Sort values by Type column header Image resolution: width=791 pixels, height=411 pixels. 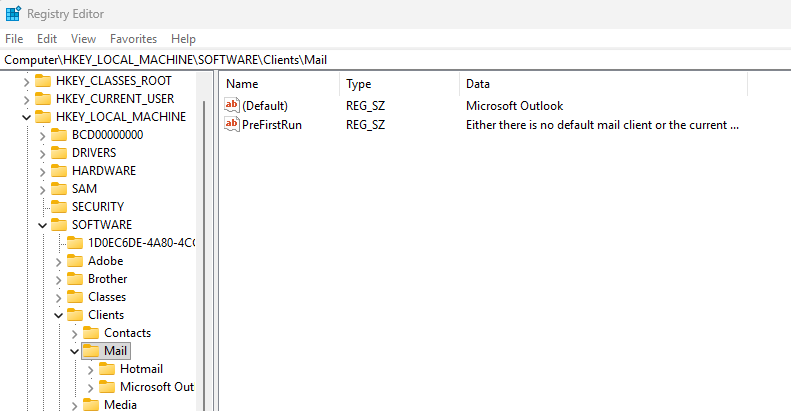(400, 84)
